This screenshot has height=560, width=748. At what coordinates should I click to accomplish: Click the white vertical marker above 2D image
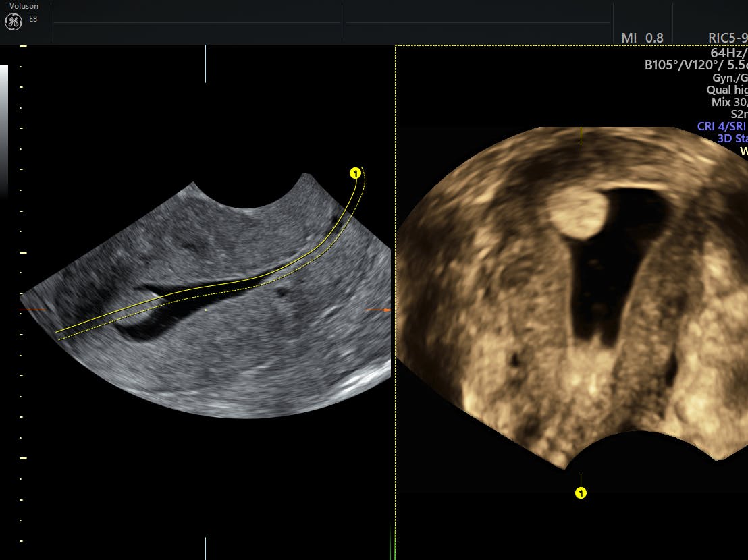tap(205, 64)
